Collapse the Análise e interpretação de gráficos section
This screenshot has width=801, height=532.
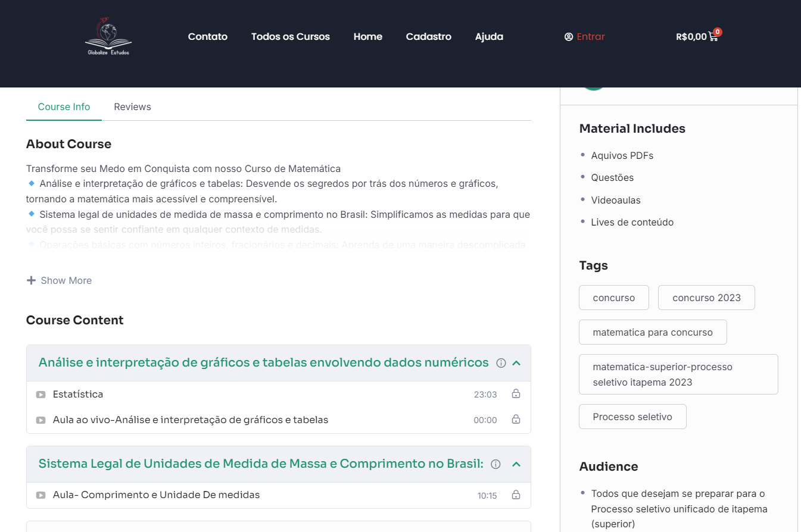(516, 363)
